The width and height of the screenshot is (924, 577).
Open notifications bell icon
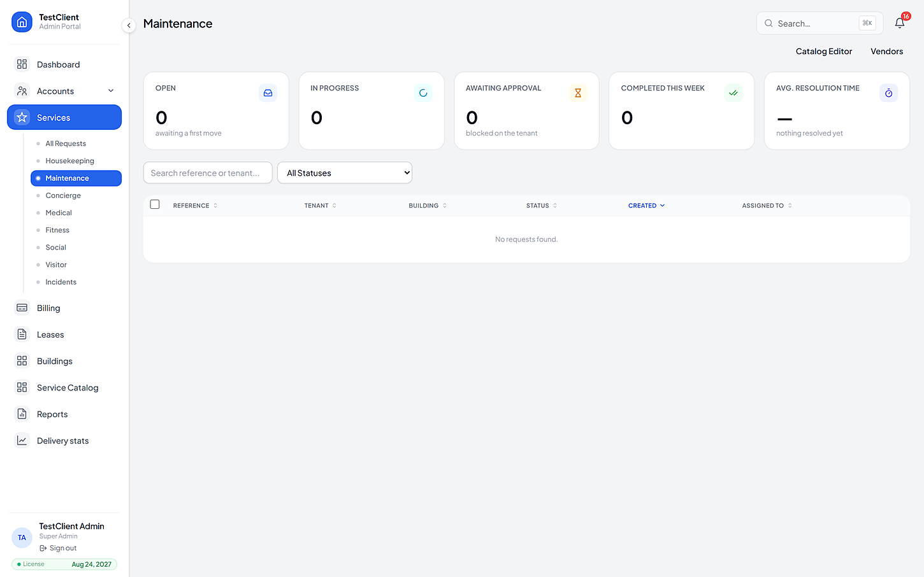(x=900, y=23)
